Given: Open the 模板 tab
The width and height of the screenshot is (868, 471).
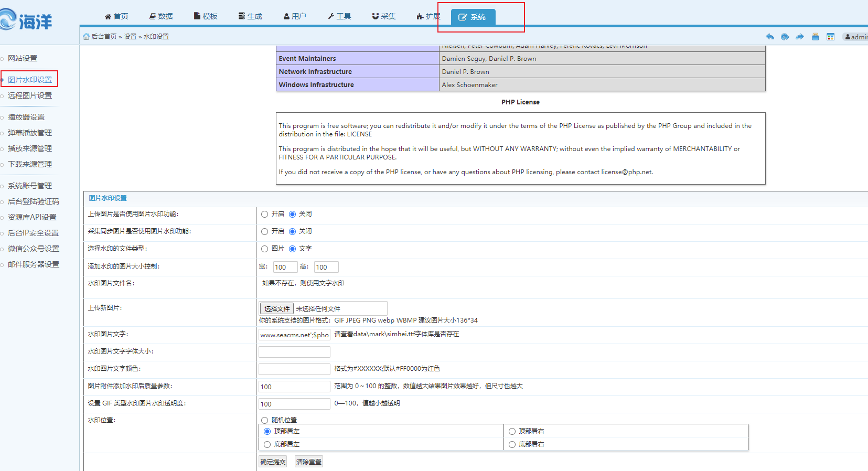Looking at the screenshot, I should (206, 17).
